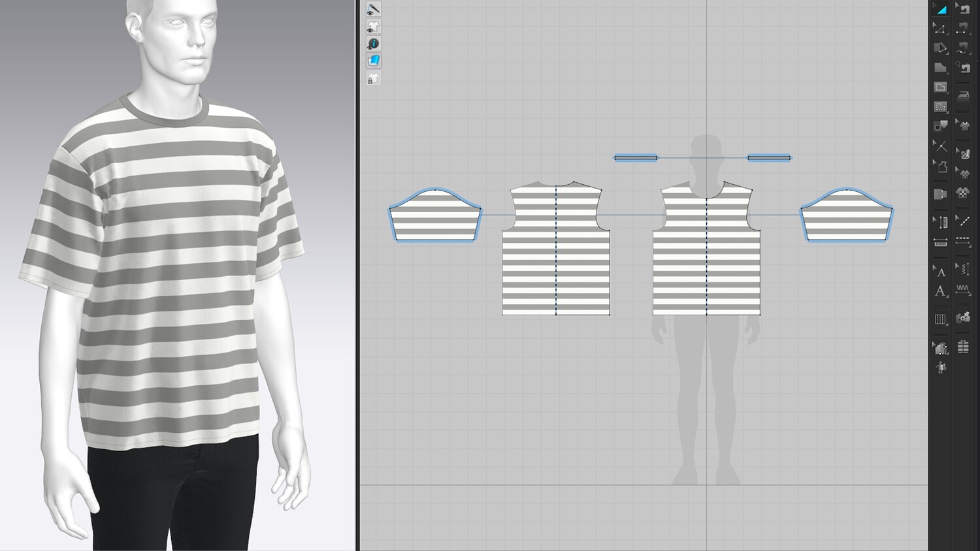The width and height of the screenshot is (980, 551).
Task: Choose the arrow-and-T-shirt texture edit tool
Action: click(963, 124)
